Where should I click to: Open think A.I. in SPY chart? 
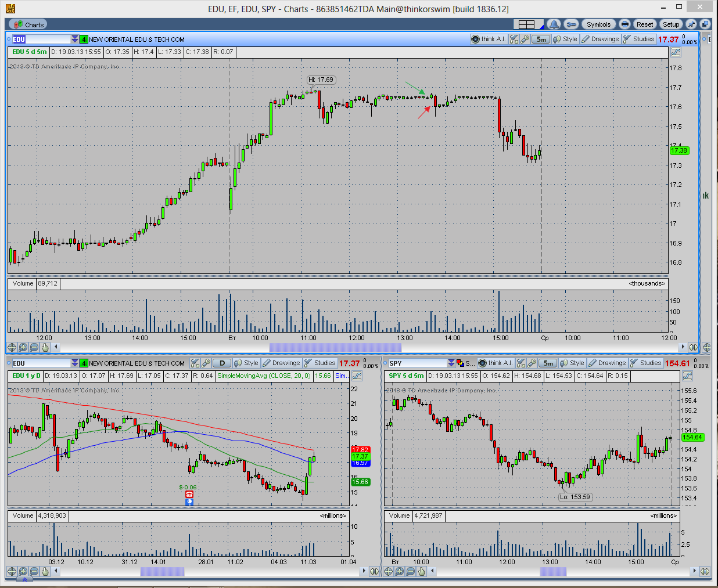pos(495,363)
